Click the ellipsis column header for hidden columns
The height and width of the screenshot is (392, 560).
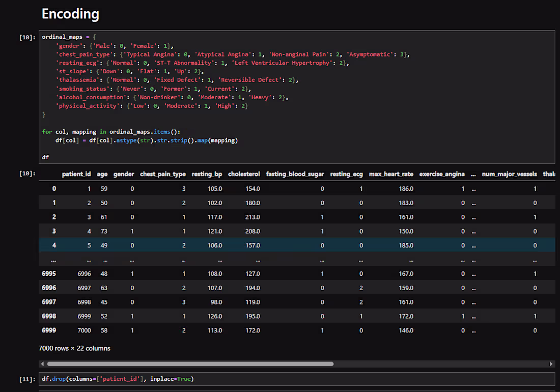tap(473, 175)
